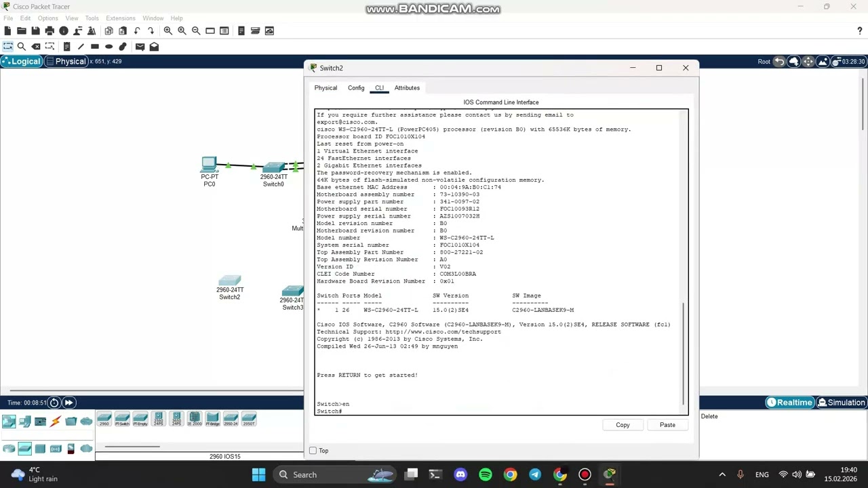Viewport: 868px width, 488px height.
Task: Open the Attributes tab in Switch2
Action: [407, 88]
